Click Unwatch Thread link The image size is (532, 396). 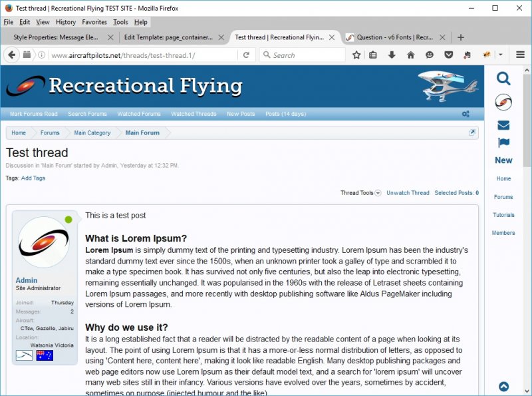pos(408,193)
